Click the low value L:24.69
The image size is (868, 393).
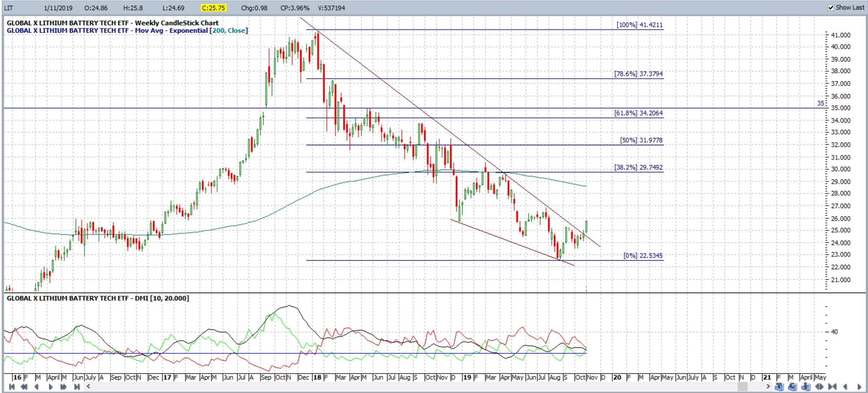(173, 8)
